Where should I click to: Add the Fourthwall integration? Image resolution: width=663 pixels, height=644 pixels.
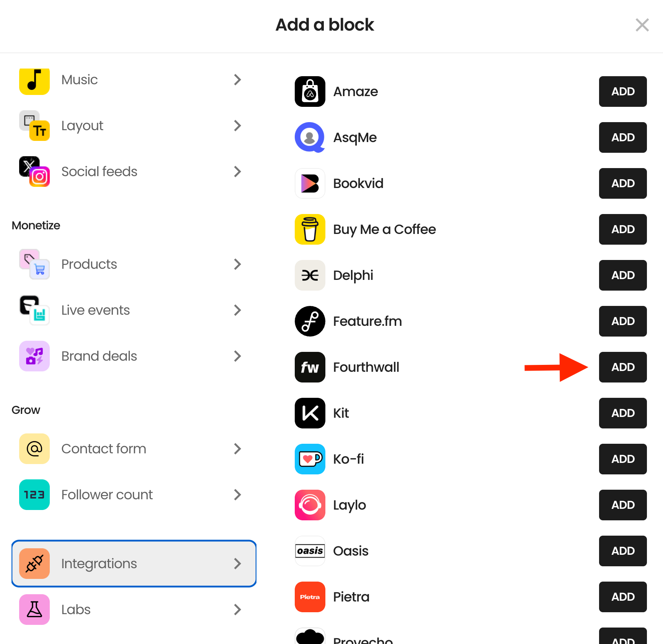623,367
